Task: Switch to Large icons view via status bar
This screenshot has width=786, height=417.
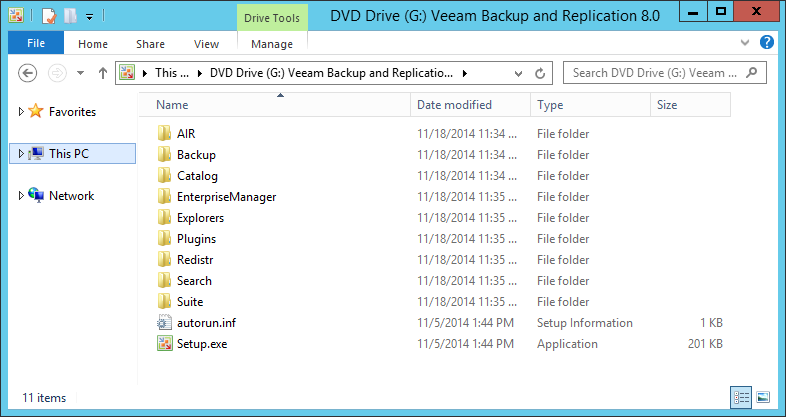Action: pos(763,397)
